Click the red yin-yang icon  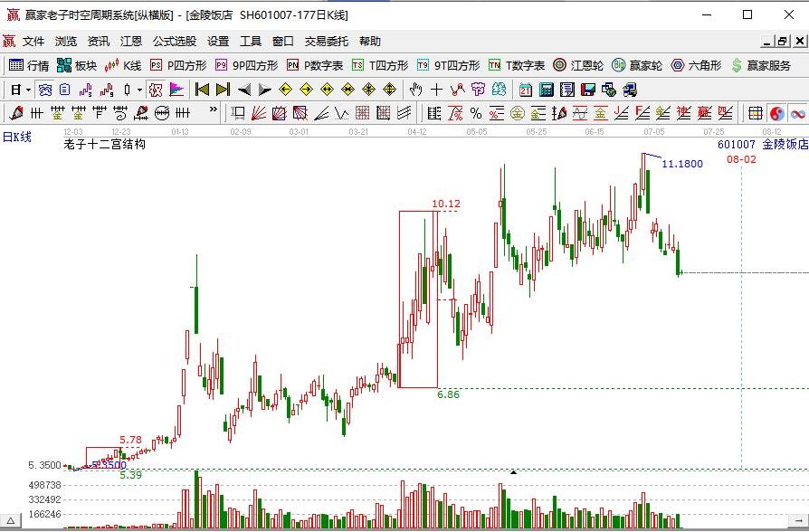(x=777, y=112)
